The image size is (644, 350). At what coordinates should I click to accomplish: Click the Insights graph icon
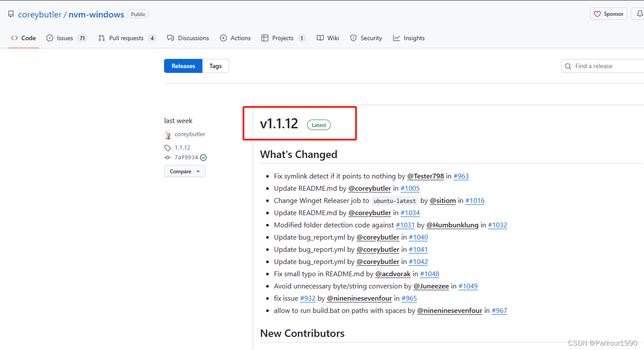point(397,38)
